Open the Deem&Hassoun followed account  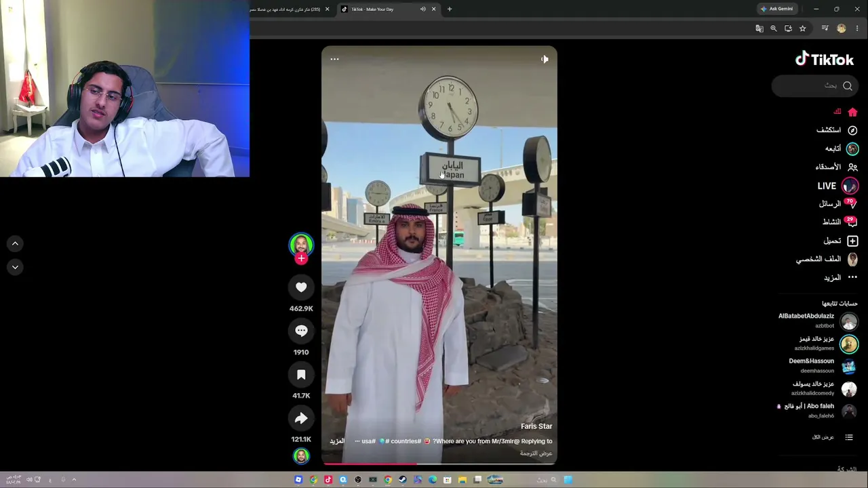(x=823, y=366)
